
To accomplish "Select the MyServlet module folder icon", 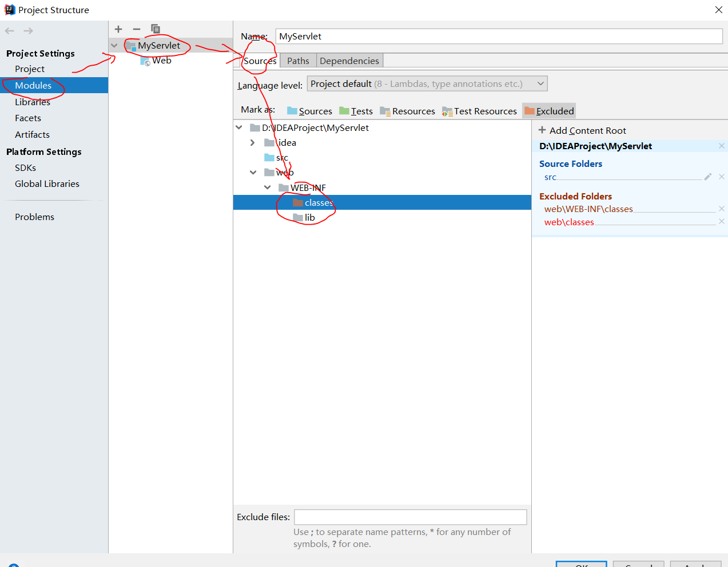I will 130,46.
